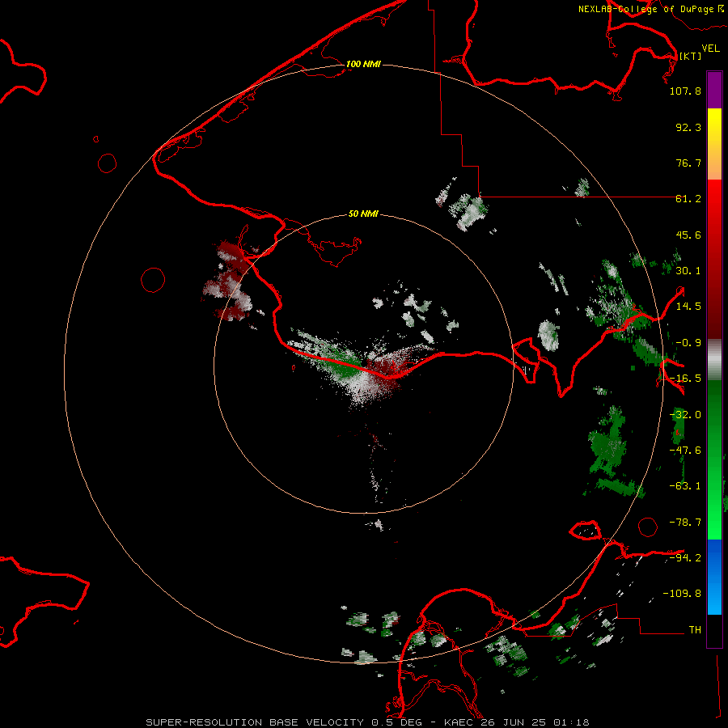Click the 50 NMI range ring label
728x728 pixels.
click(x=363, y=214)
